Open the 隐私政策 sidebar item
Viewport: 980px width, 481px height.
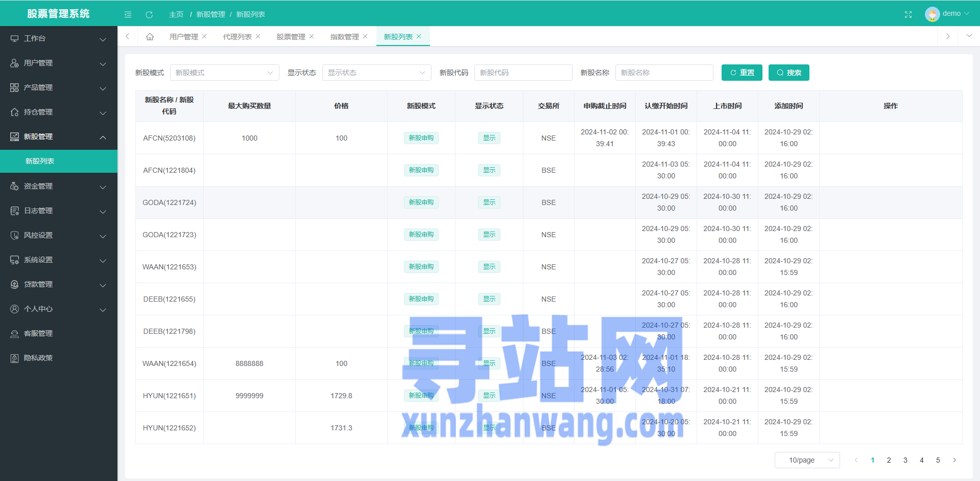[x=38, y=358]
